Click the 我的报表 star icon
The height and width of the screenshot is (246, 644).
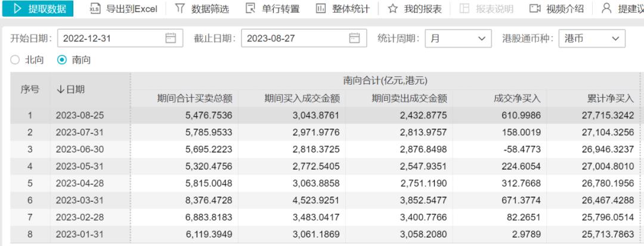(x=392, y=9)
